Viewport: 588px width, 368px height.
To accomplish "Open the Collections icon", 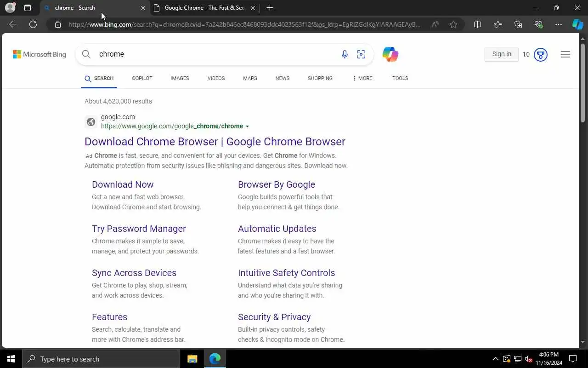I will 518,24.
